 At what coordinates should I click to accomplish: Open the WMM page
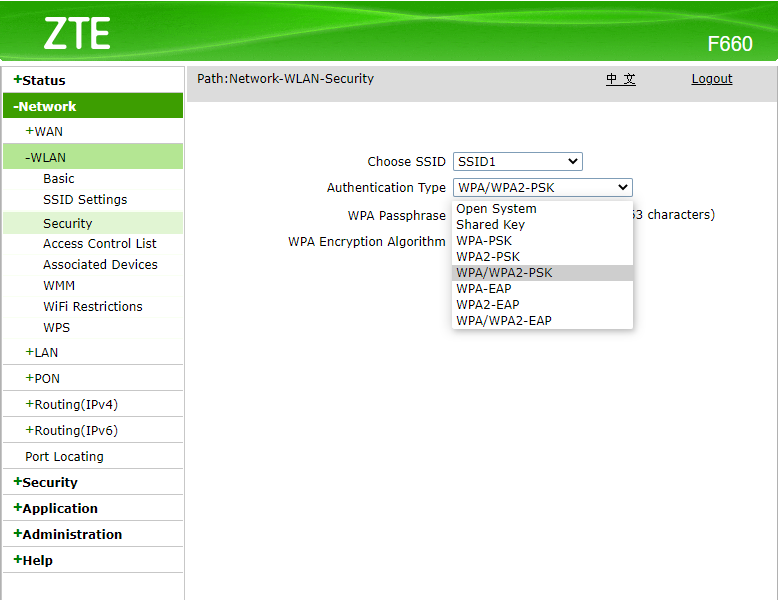click(x=59, y=286)
